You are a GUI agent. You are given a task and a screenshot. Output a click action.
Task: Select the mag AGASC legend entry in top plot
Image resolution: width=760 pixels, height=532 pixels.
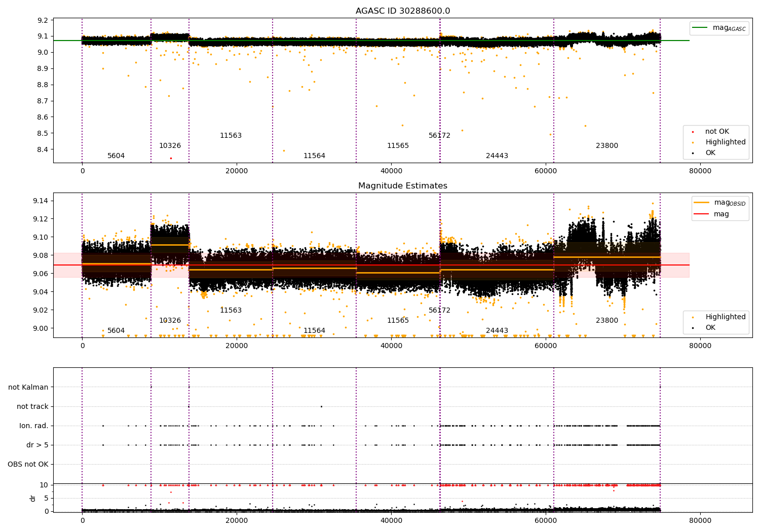(719, 28)
